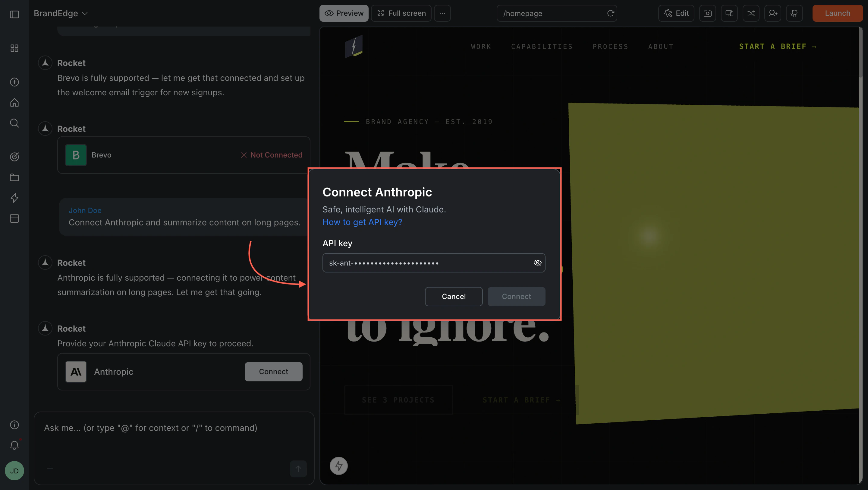Click the shuffle icon in the top toolbar

point(751,13)
